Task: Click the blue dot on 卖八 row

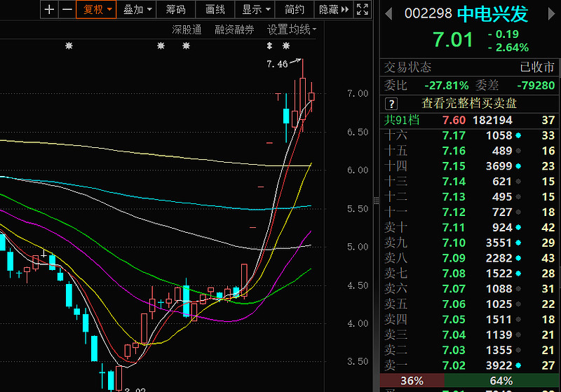Action: (x=518, y=258)
